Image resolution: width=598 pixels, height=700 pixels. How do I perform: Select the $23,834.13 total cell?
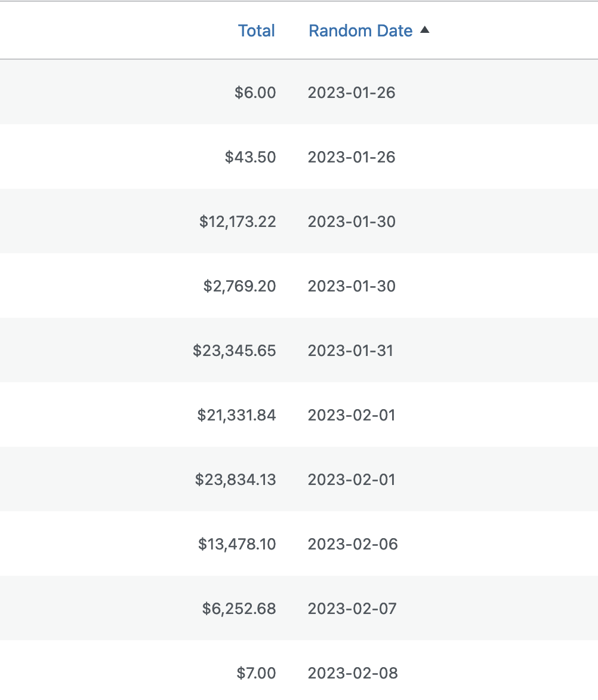tap(235, 480)
